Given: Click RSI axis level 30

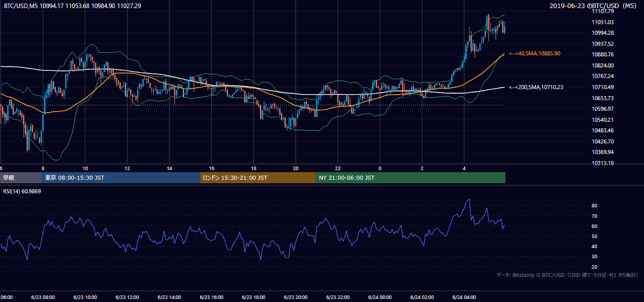Looking at the screenshot, I should pyautogui.click(x=595, y=257).
